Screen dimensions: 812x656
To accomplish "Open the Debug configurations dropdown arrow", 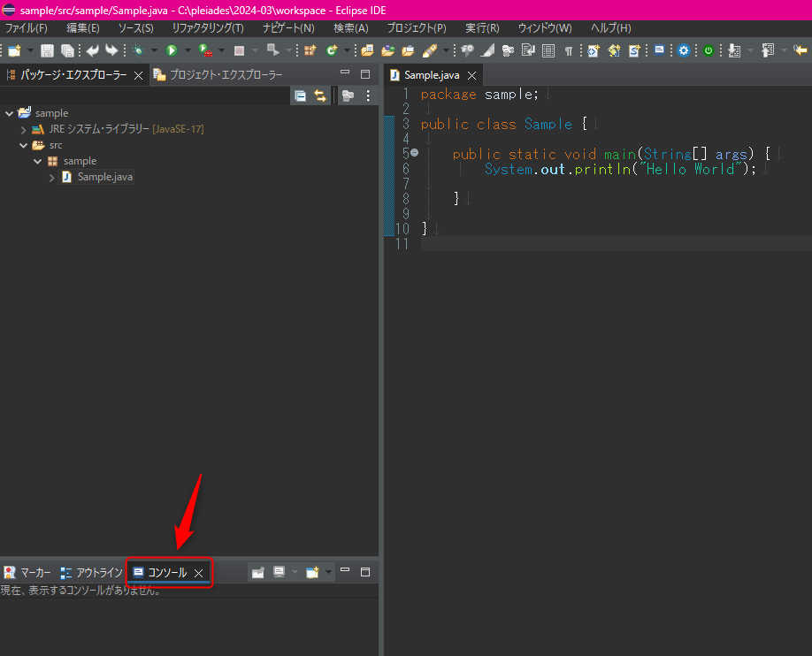I will pyautogui.click(x=154, y=50).
